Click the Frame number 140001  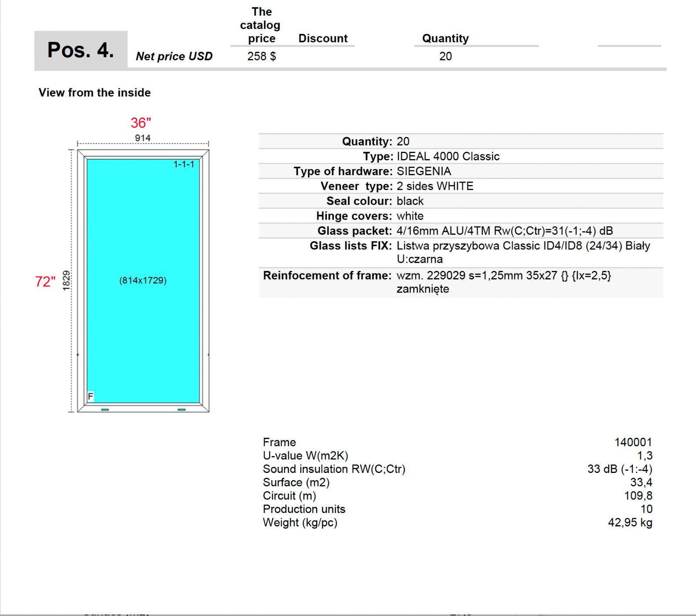pyautogui.click(x=633, y=443)
